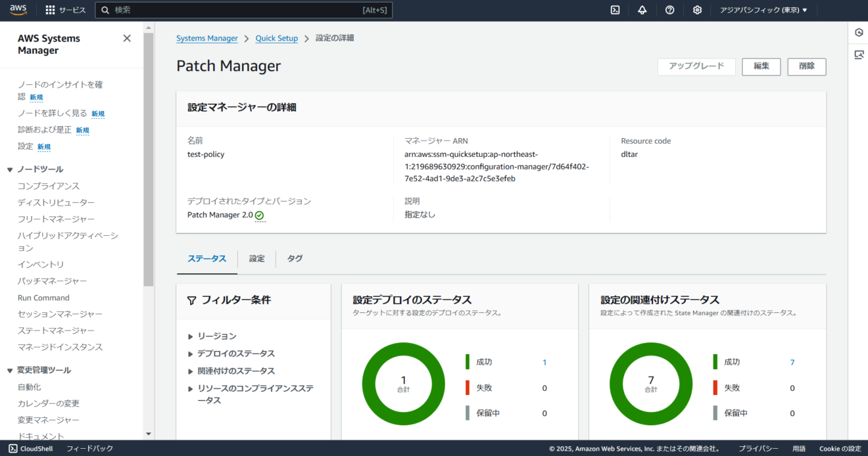Click the 編集 button
868x456 pixels.
761,66
